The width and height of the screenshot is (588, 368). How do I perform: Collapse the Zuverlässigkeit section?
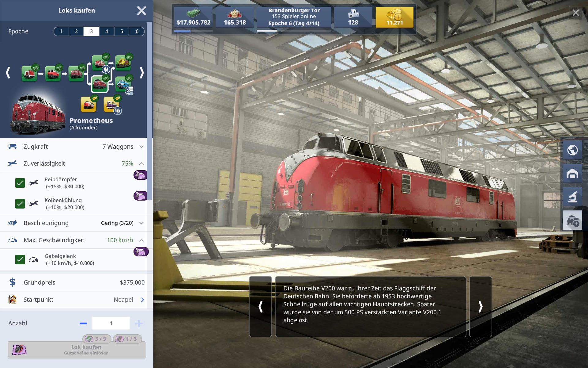click(141, 163)
